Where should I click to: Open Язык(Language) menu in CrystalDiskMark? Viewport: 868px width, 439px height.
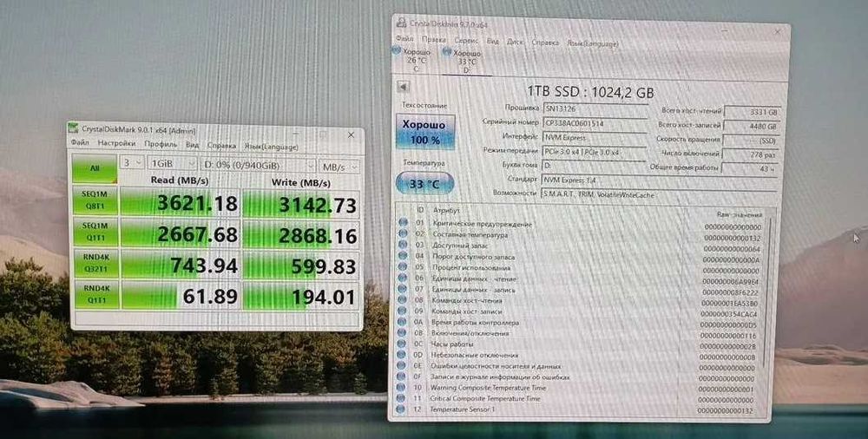pyautogui.click(x=271, y=147)
